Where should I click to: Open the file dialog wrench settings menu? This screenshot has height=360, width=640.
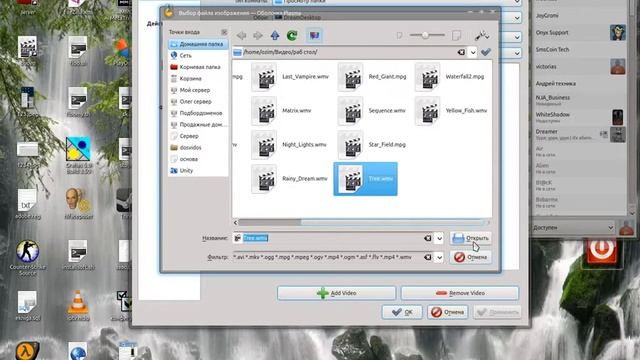482,36
